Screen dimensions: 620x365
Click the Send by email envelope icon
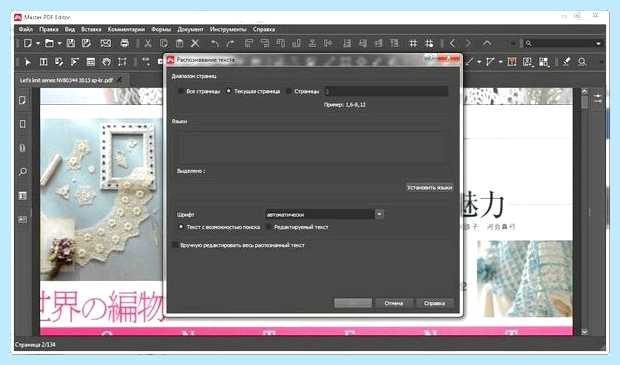point(106,43)
